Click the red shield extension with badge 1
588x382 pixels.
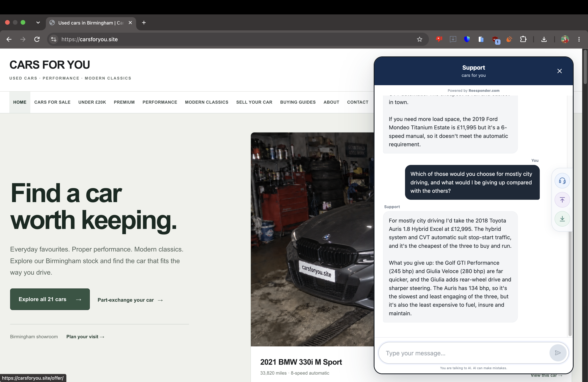pyautogui.click(x=496, y=40)
